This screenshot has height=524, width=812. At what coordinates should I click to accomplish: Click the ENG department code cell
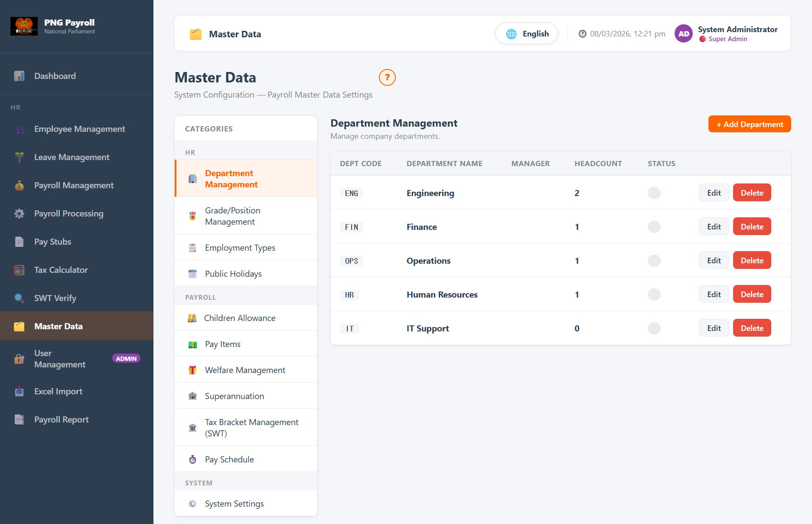tap(352, 193)
